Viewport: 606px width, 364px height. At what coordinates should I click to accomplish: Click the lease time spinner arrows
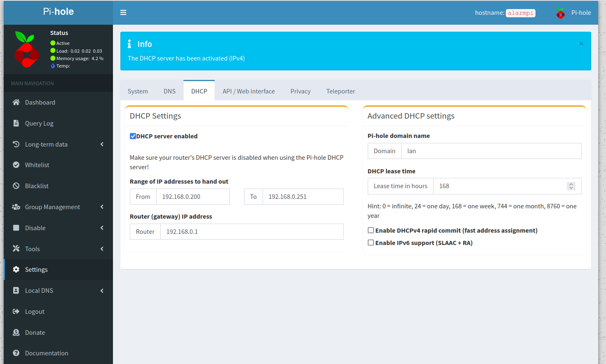[x=571, y=186]
